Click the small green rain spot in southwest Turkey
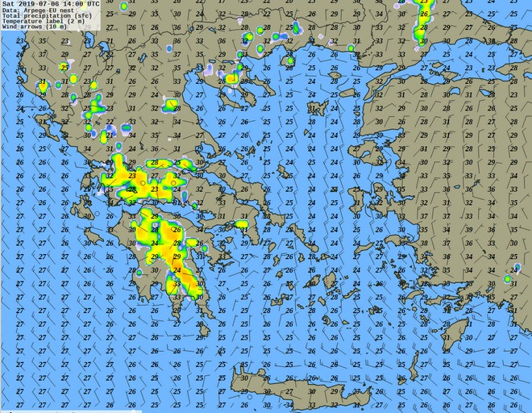 point(508,280)
